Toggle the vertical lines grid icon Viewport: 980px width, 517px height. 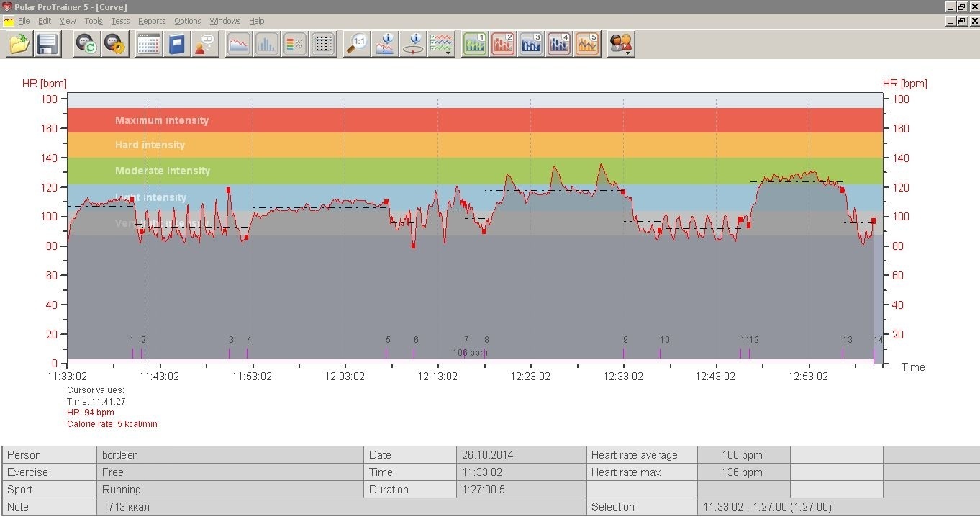(323, 45)
